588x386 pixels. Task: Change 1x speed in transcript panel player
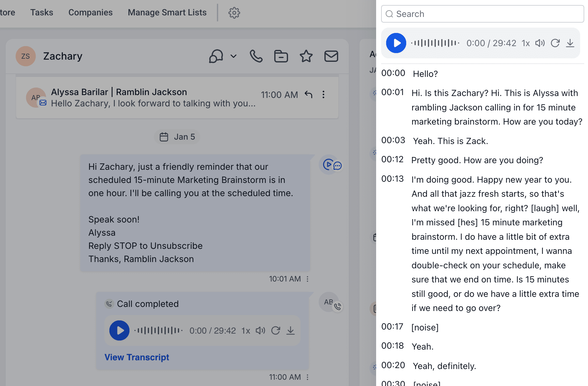[x=526, y=43]
